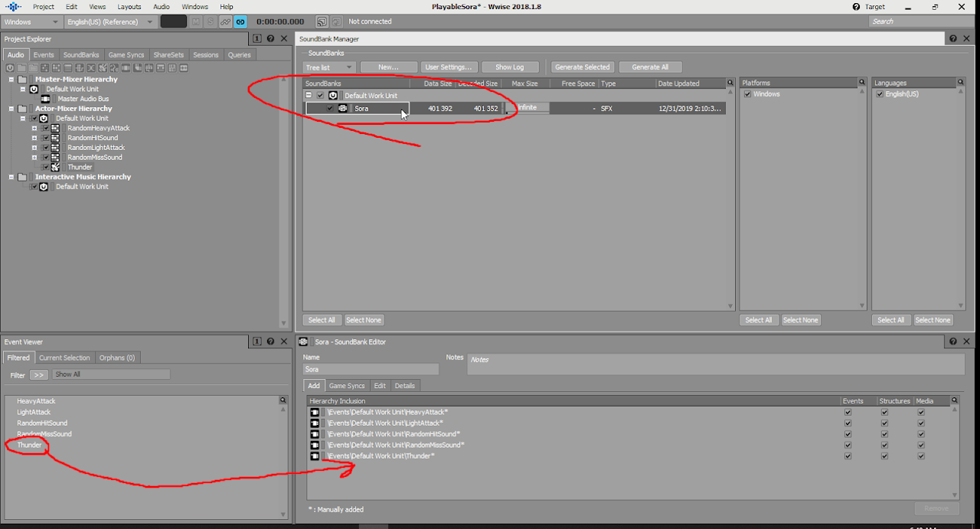Open the Project menu
This screenshot has height=529, width=980.
pos(44,6)
